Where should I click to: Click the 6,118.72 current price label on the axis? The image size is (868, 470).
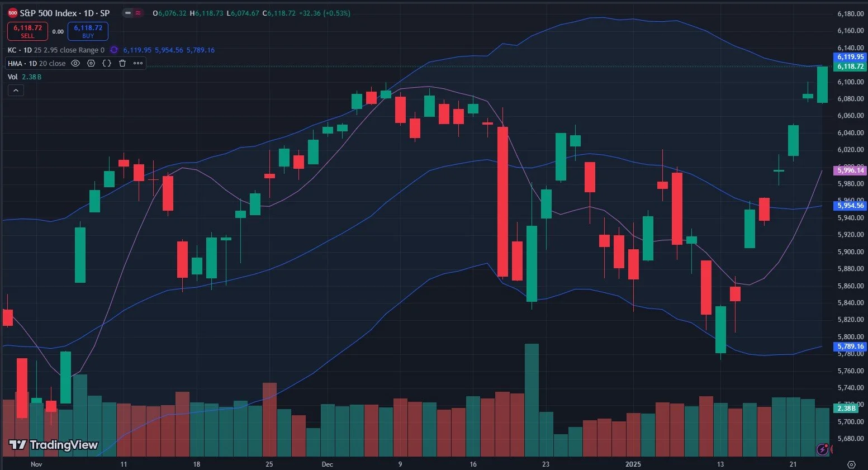[x=850, y=67]
